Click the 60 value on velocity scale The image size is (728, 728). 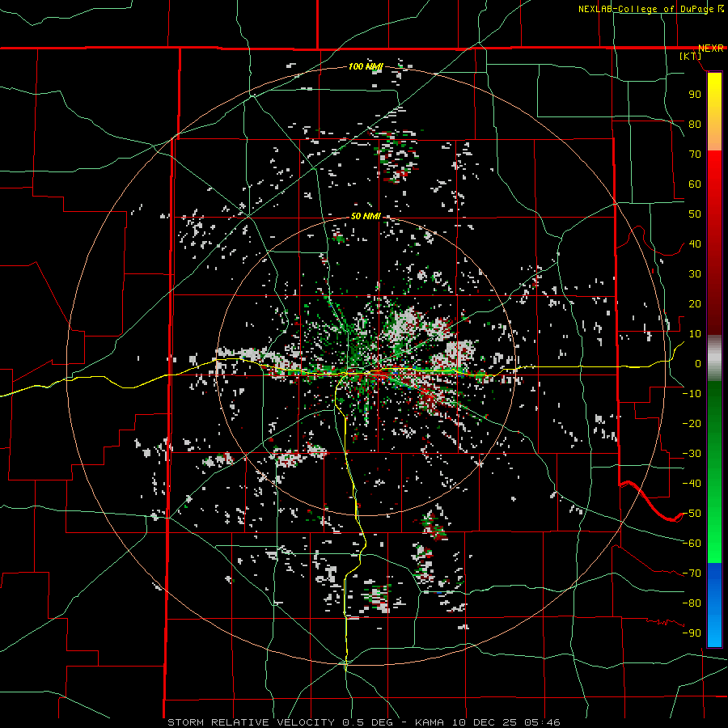695,184
